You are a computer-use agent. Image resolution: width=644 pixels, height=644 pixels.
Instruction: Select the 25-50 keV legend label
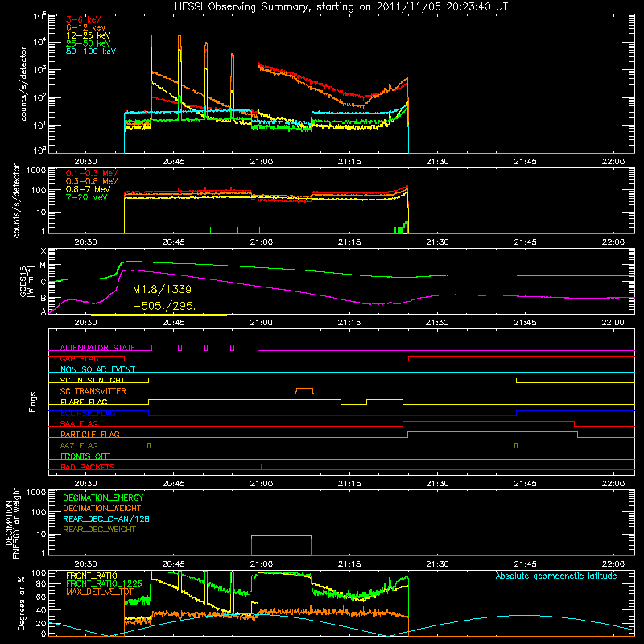click(89, 43)
